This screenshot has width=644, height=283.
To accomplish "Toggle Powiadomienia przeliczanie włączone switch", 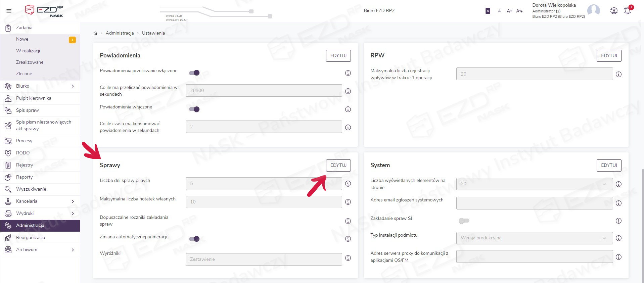I will point(194,73).
